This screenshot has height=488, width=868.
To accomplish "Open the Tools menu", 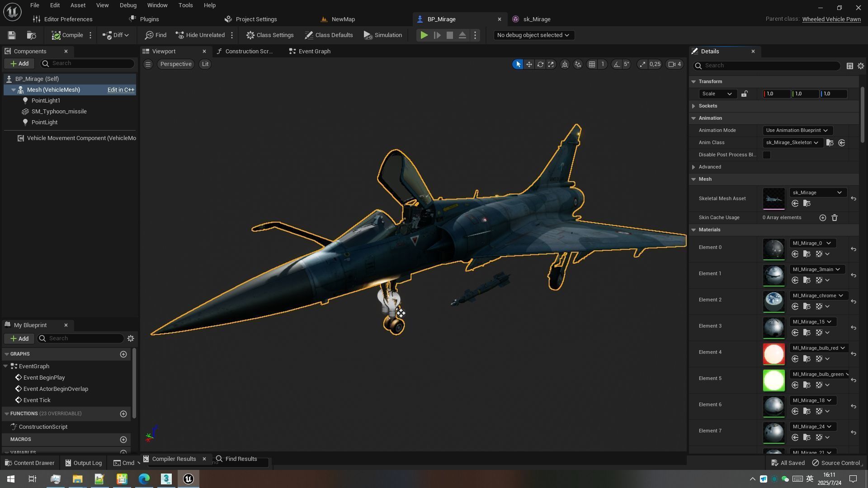I will tap(185, 5).
